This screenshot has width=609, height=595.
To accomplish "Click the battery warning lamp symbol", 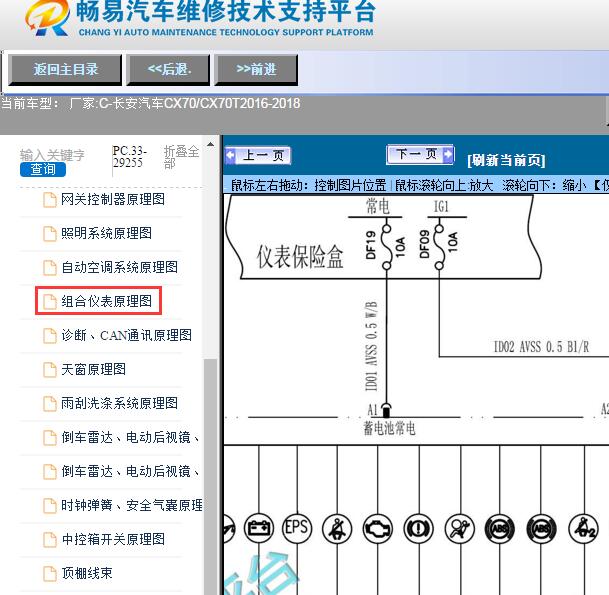I will click(x=259, y=528).
